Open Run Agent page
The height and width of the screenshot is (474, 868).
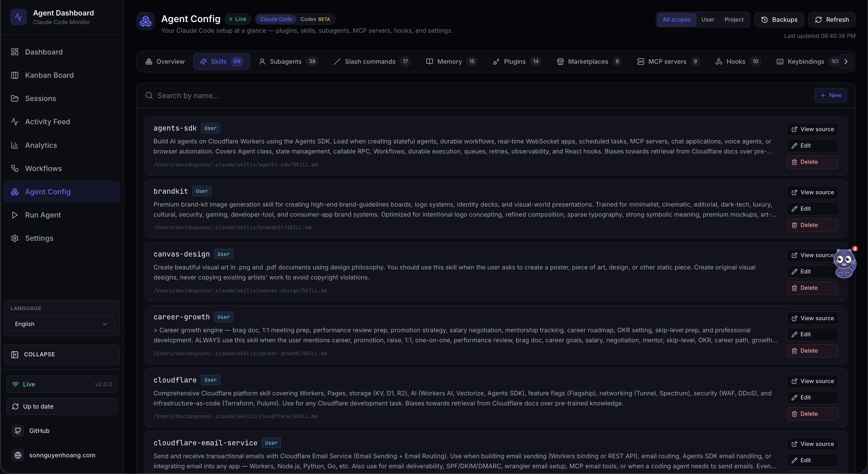coord(62,215)
